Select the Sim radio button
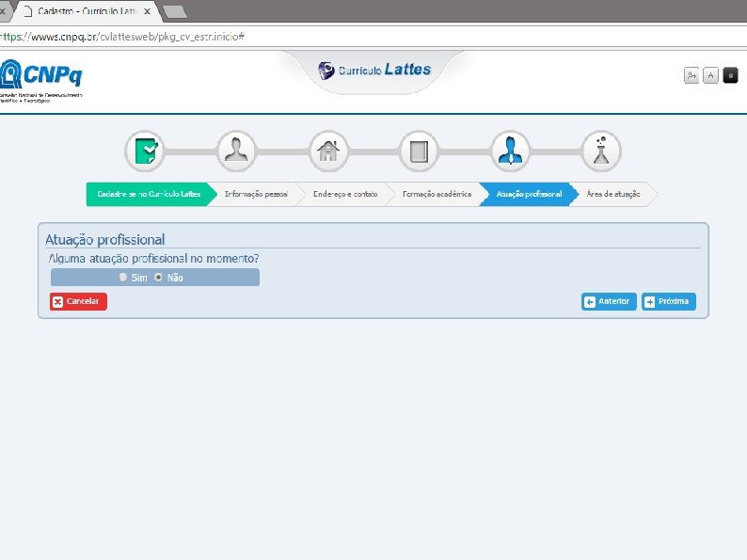This screenshot has width=747, height=560. pyautogui.click(x=123, y=277)
